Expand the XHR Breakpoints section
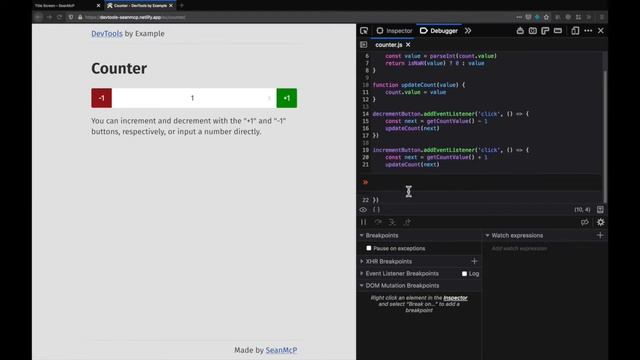 pos(362,261)
